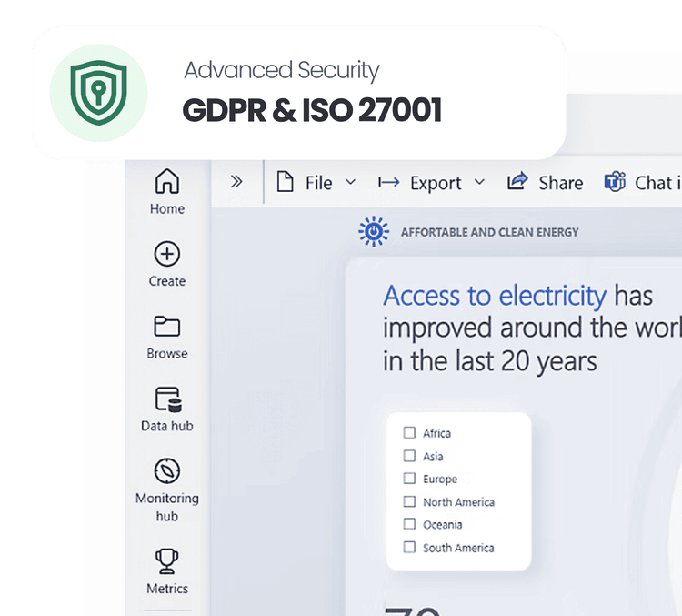Check the Africa checkbox

tap(409, 433)
